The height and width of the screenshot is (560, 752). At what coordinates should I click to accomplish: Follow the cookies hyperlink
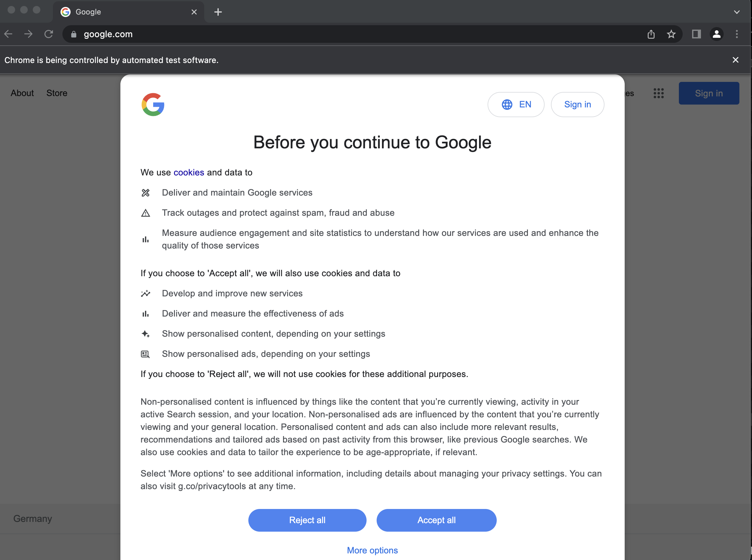click(x=189, y=173)
